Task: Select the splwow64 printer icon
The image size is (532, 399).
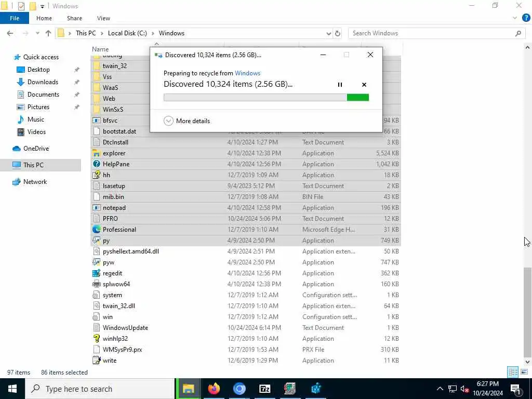Action: click(x=97, y=284)
